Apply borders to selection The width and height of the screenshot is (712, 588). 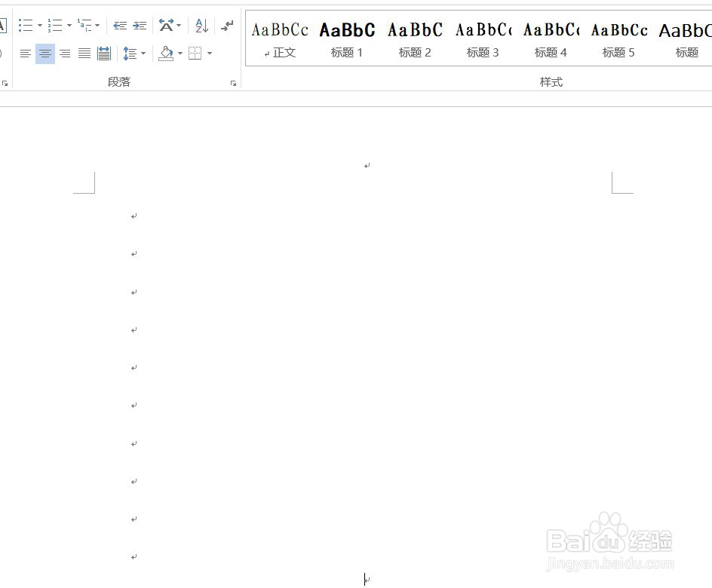[x=195, y=54]
